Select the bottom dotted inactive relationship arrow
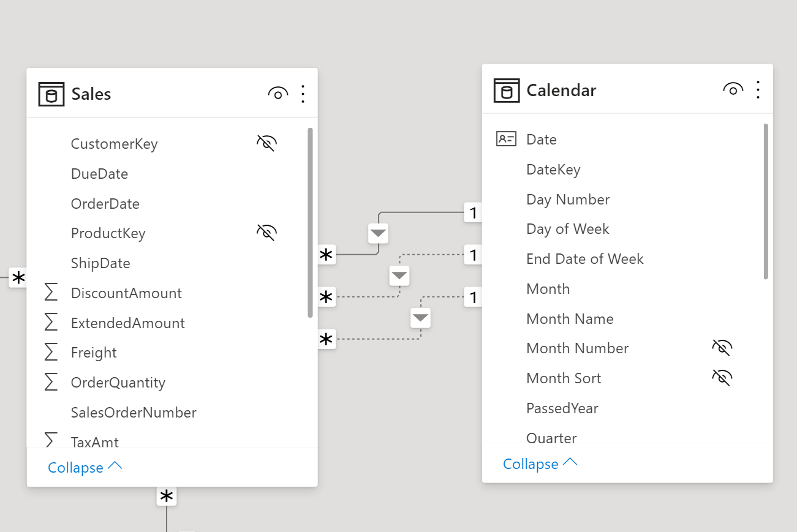This screenshot has width=797, height=532. coord(420,318)
